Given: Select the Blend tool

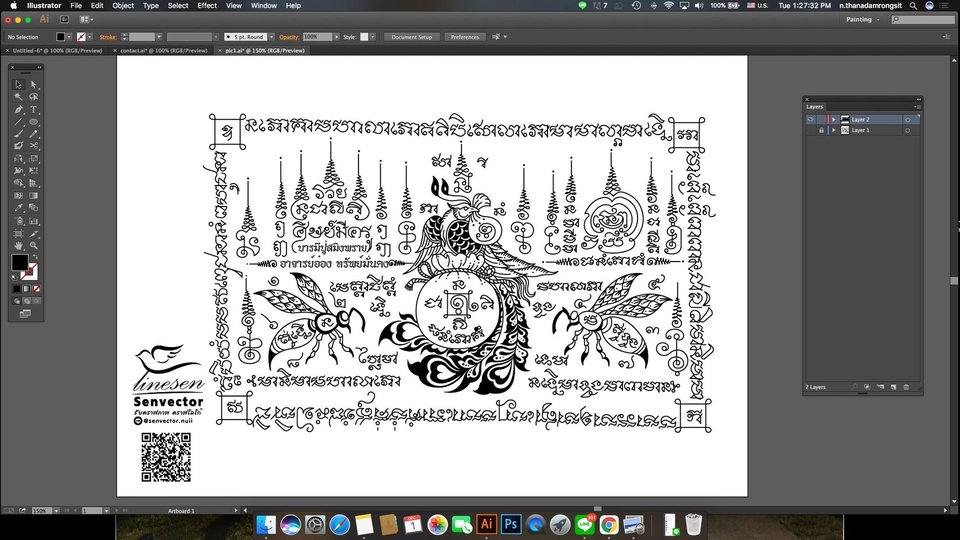Looking at the screenshot, I should [x=34, y=208].
